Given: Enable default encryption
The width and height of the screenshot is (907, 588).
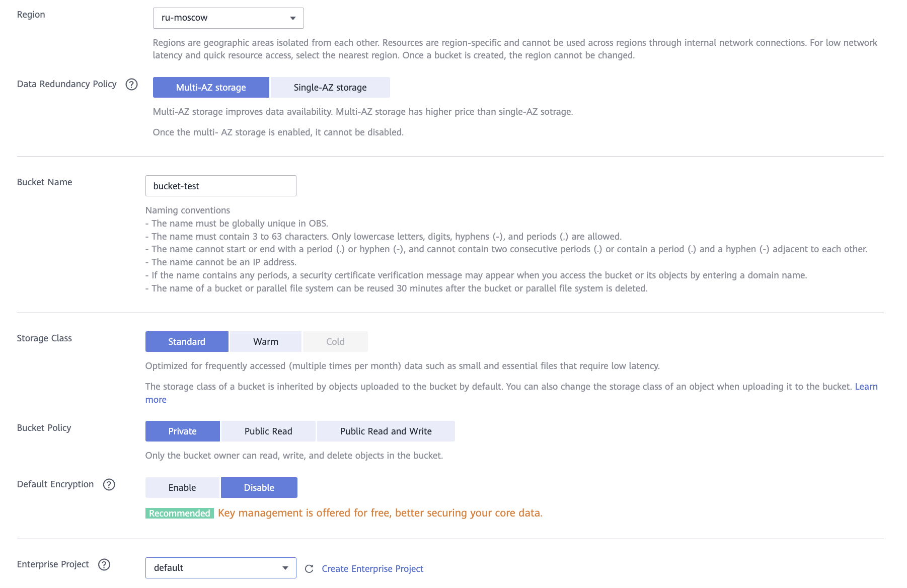Looking at the screenshot, I should pos(182,488).
